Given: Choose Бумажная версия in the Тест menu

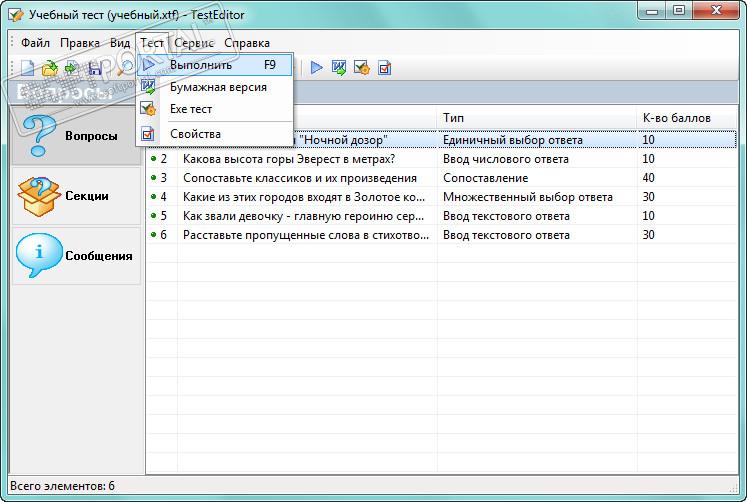Looking at the screenshot, I should pyautogui.click(x=215, y=87).
